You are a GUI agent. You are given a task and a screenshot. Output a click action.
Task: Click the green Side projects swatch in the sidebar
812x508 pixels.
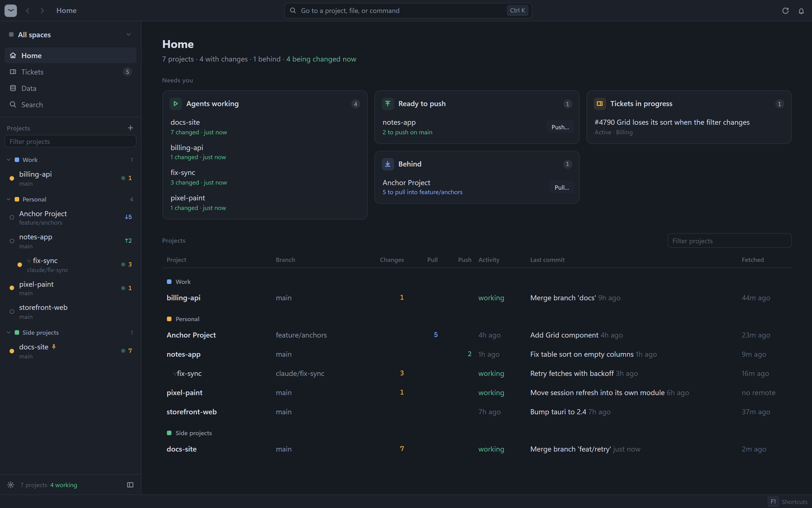17,333
